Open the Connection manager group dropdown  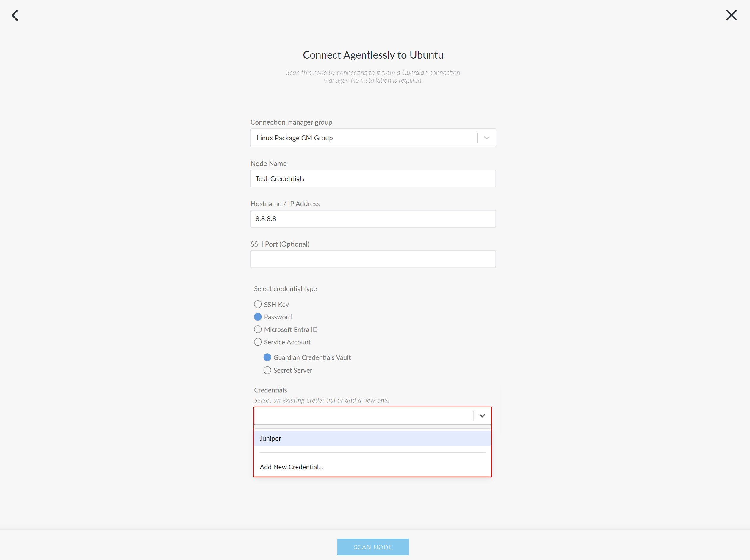(373, 138)
